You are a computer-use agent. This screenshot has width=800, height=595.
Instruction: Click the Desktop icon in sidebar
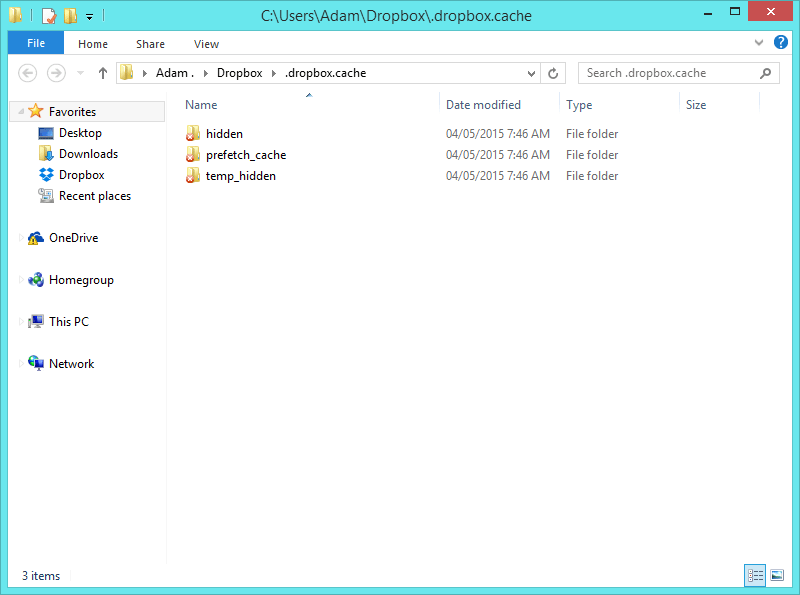[x=46, y=133]
